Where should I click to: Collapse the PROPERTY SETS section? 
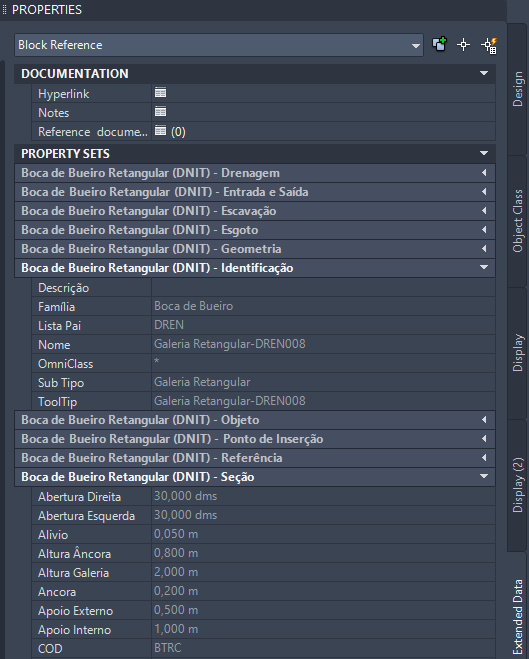coord(484,153)
